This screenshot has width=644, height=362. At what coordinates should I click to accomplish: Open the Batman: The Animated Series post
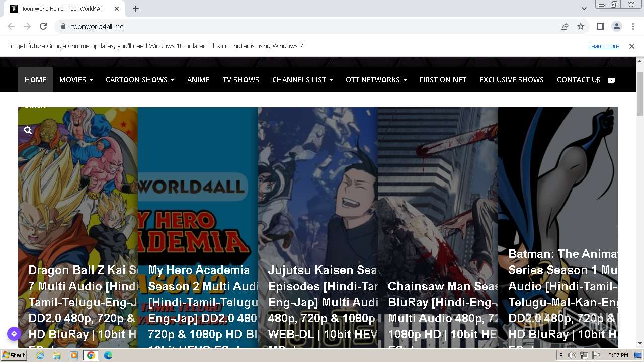(x=563, y=298)
